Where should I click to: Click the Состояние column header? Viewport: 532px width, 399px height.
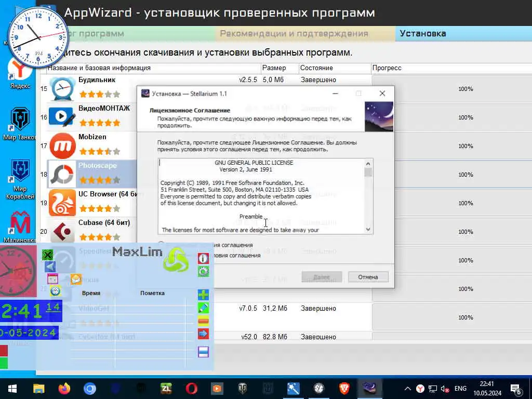(x=335, y=68)
